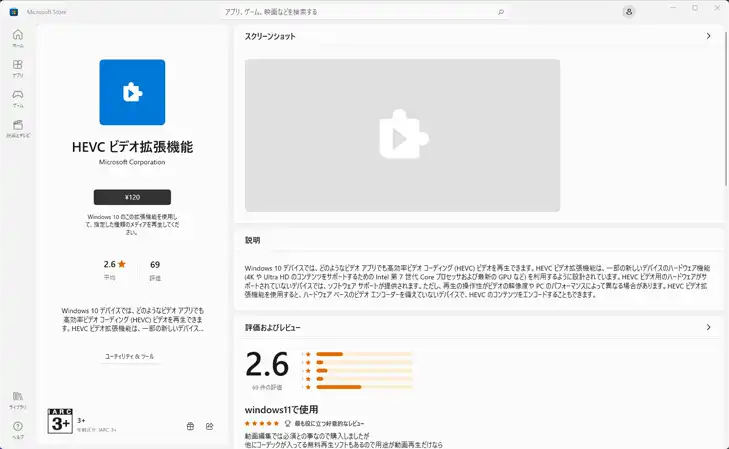Click the large 2.6 review score
The image size is (729, 449).
267,364
